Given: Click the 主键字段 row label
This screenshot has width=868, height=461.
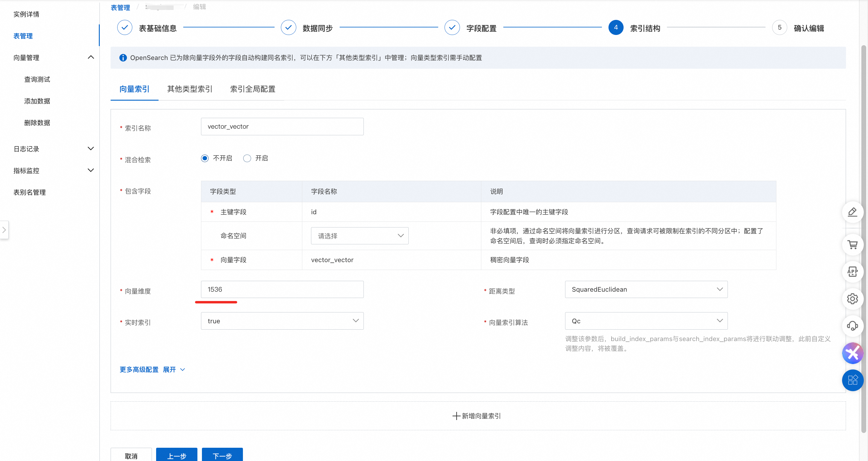Looking at the screenshot, I should tap(234, 212).
